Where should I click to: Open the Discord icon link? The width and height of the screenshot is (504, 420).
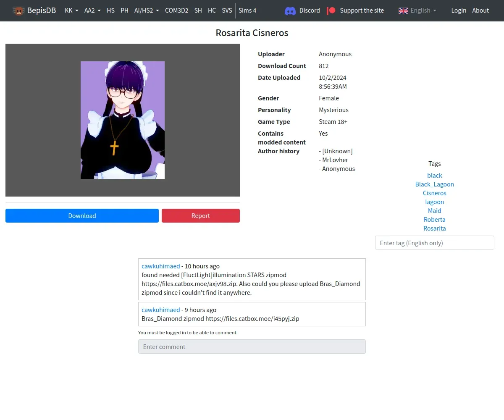coord(290,10)
